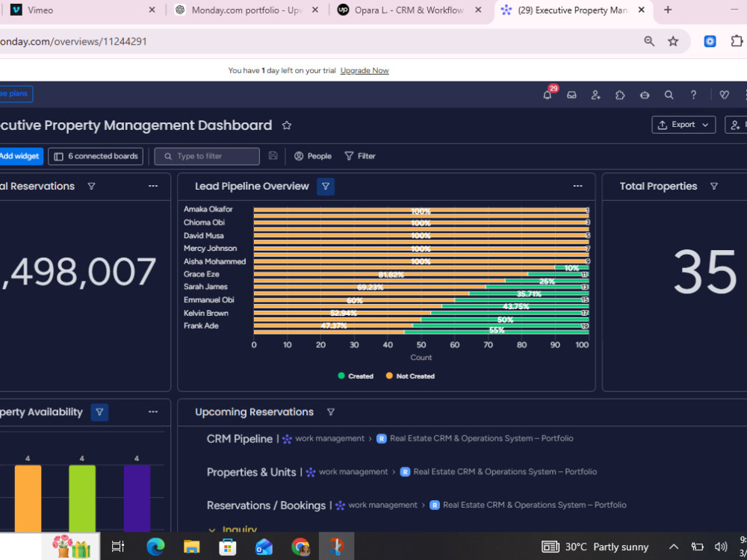The height and width of the screenshot is (560, 747).
Task: Click the Frank Ade chart label
Action: [201, 326]
